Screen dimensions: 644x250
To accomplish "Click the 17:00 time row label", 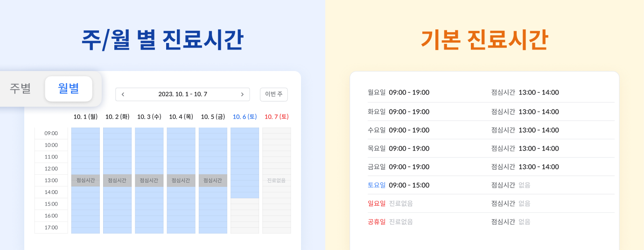I will click(x=51, y=228).
